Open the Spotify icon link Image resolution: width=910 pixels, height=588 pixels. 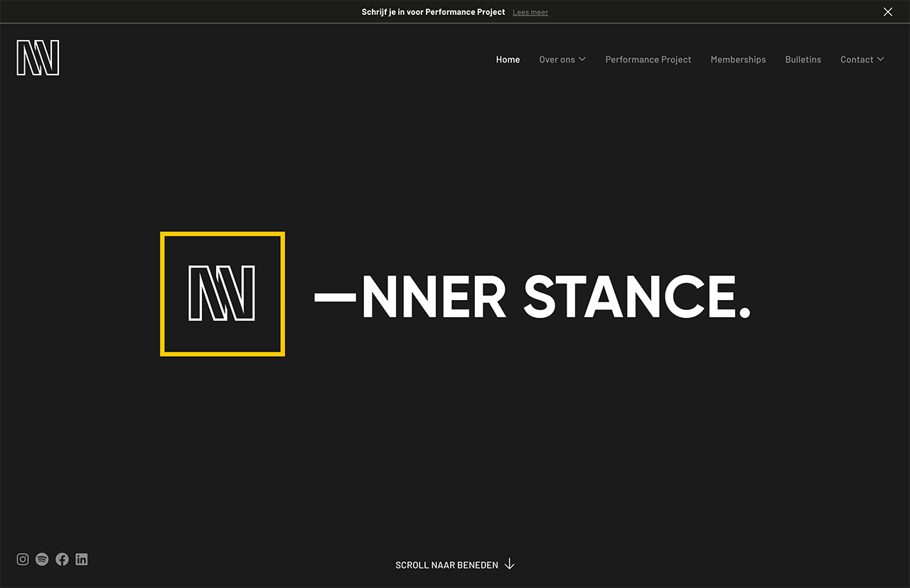click(42, 560)
